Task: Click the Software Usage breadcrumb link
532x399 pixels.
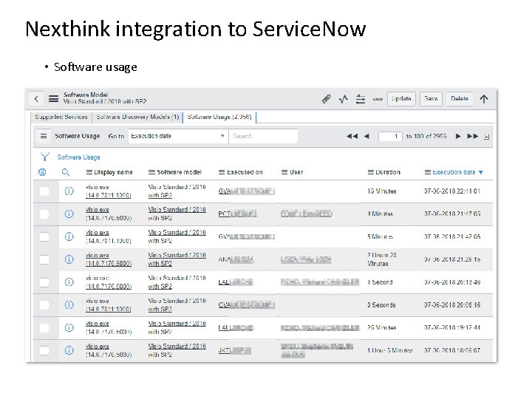Action: 78,157
